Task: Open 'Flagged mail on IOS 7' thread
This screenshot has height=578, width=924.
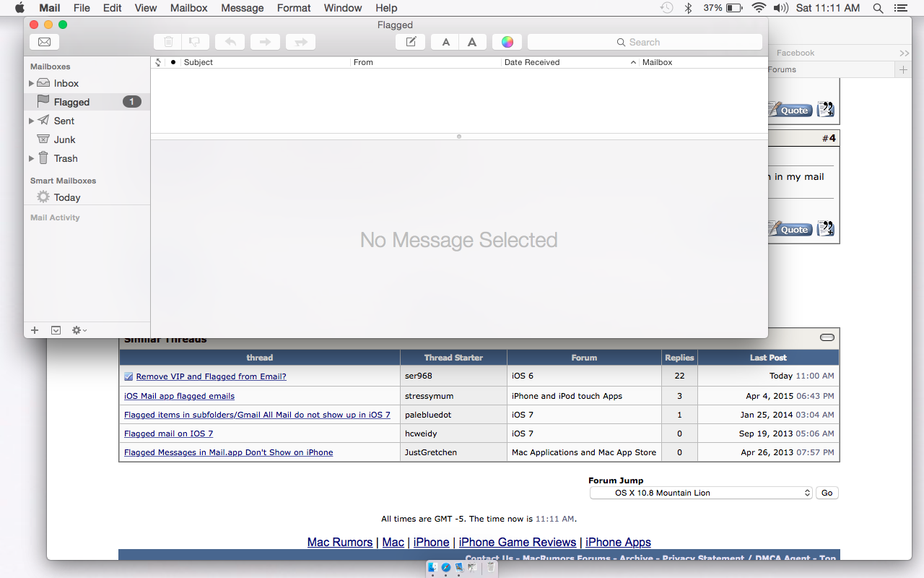Action: pos(168,433)
